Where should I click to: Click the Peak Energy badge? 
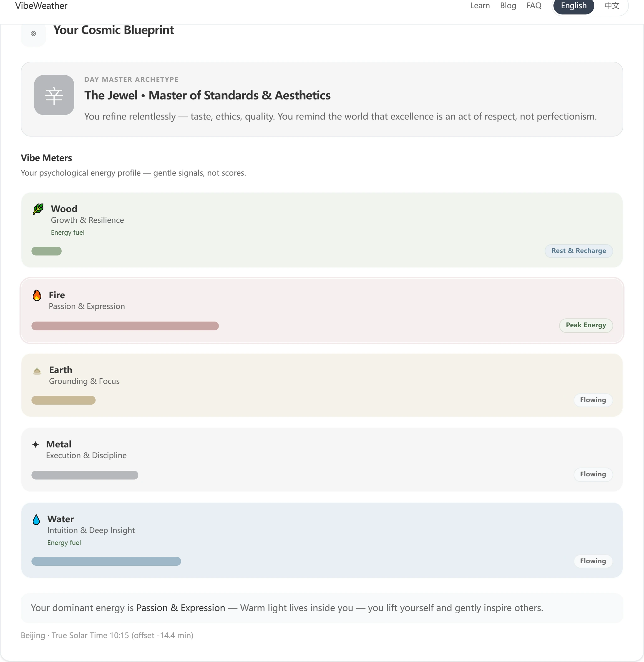(586, 325)
